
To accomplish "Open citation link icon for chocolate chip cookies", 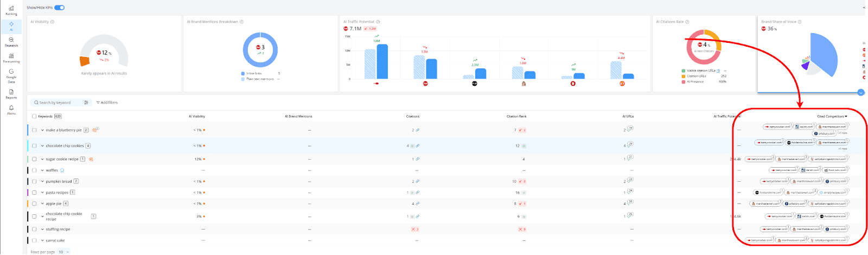I will click(418, 146).
